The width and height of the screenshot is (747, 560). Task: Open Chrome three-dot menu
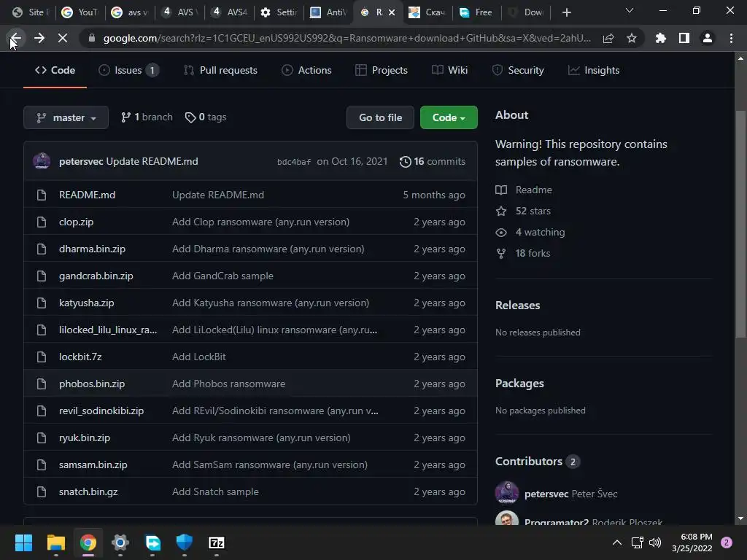[731, 38]
